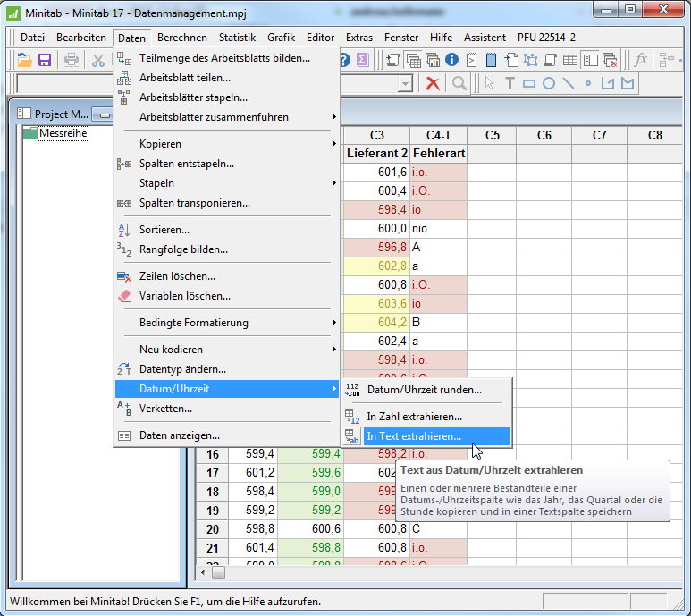This screenshot has width=691, height=616.
Task: Choose In Zahl extrahieren...
Action: pyautogui.click(x=426, y=417)
